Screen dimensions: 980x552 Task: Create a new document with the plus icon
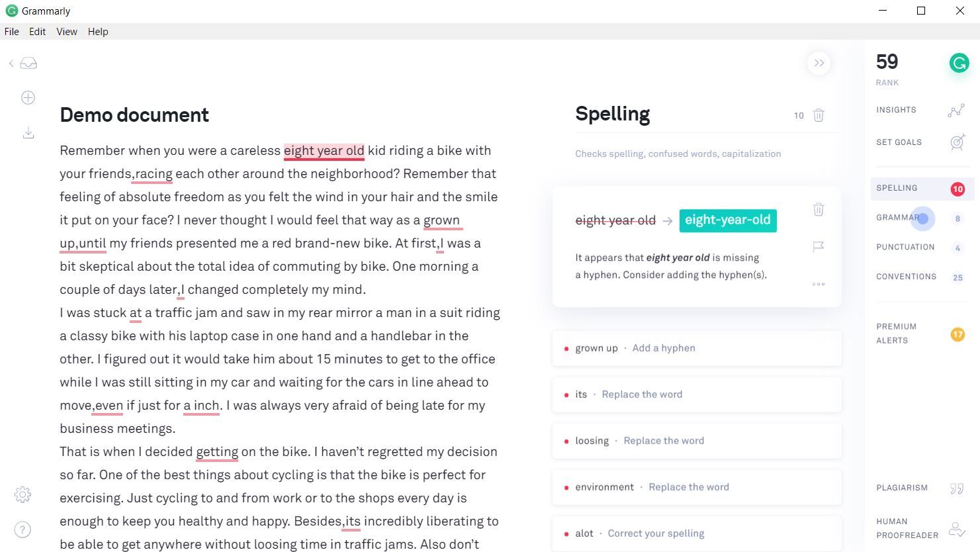point(28,98)
